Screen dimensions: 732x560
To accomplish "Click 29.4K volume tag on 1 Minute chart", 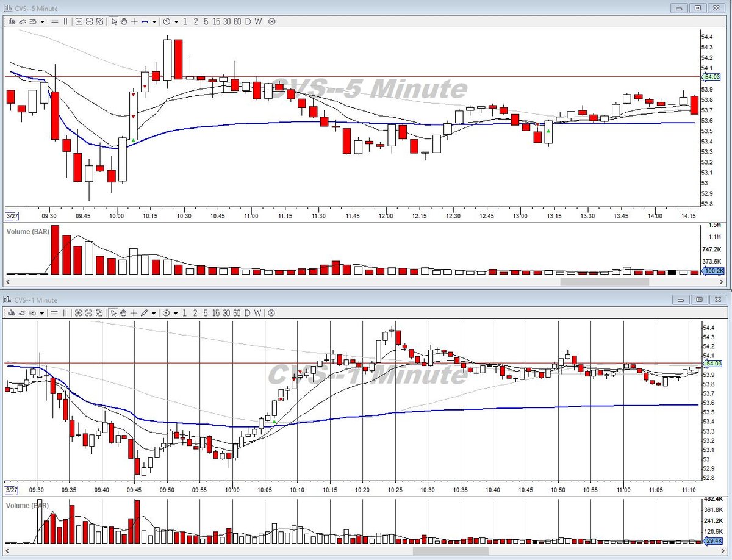I will [713, 541].
